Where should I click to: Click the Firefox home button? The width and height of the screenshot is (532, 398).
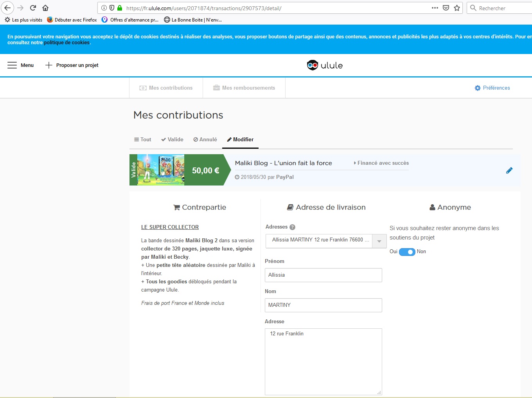tap(45, 8)
